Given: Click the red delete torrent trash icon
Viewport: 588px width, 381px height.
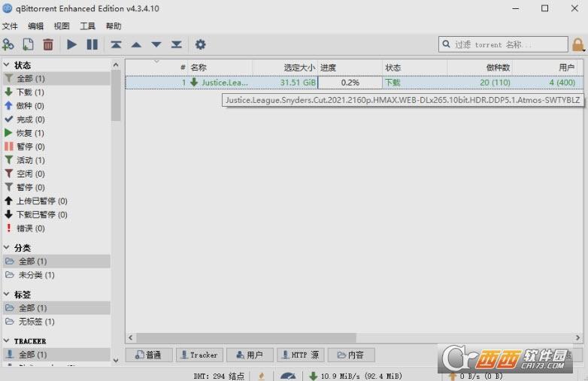Looking at the screenshot, I should 48,44.
